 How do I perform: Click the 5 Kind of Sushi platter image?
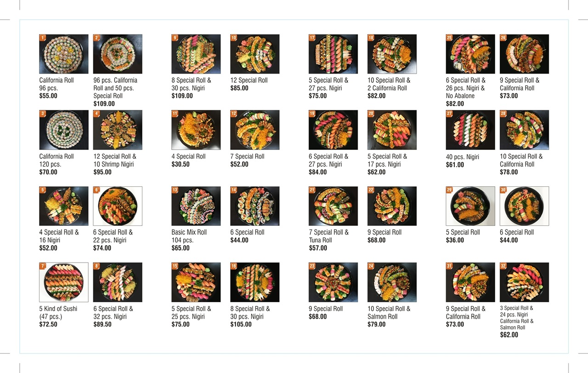[64, 282]
